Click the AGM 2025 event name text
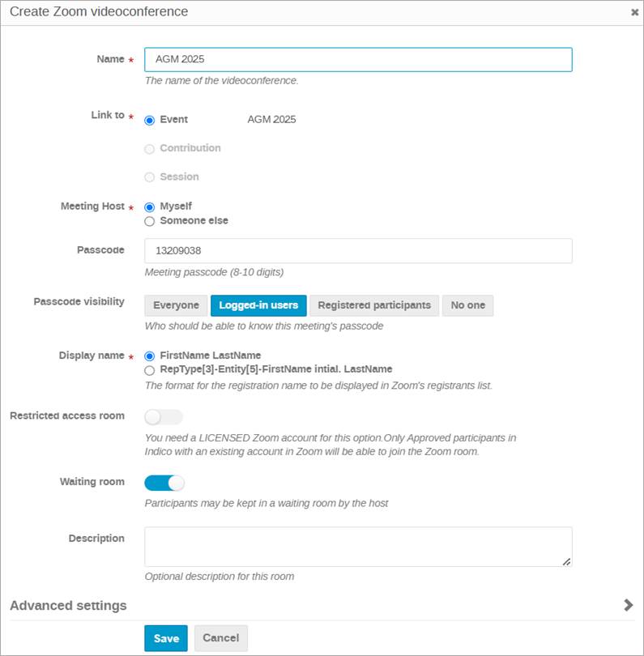644x656 pixels. (271, 120)
